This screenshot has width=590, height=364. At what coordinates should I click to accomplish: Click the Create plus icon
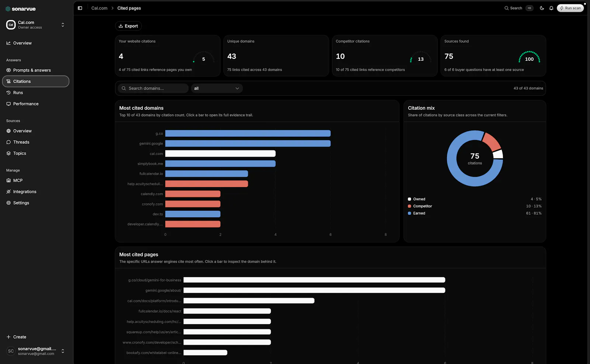8,337
